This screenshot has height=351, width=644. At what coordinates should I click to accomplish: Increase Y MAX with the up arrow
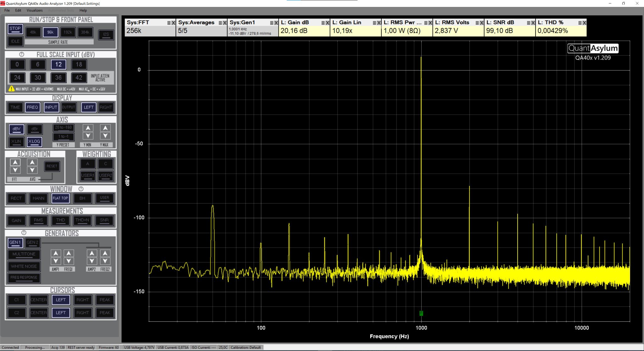[105, 128]
